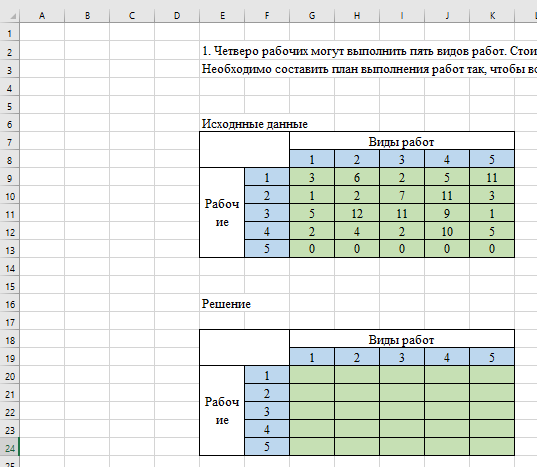Select column E header
Screen dimensions: 537x467
(222, 15)
